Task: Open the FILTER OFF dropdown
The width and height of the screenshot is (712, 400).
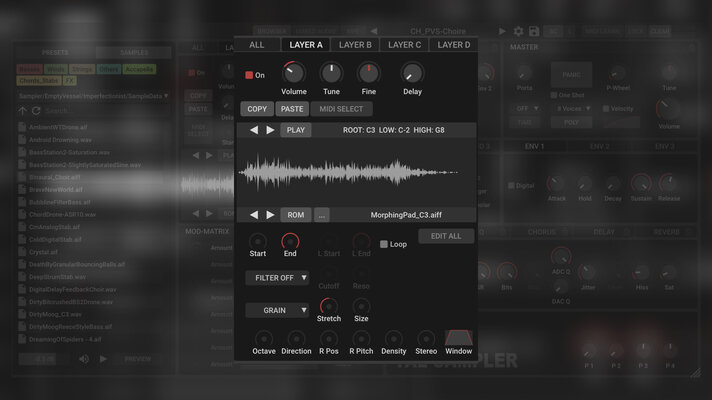Action: point(277,278)
